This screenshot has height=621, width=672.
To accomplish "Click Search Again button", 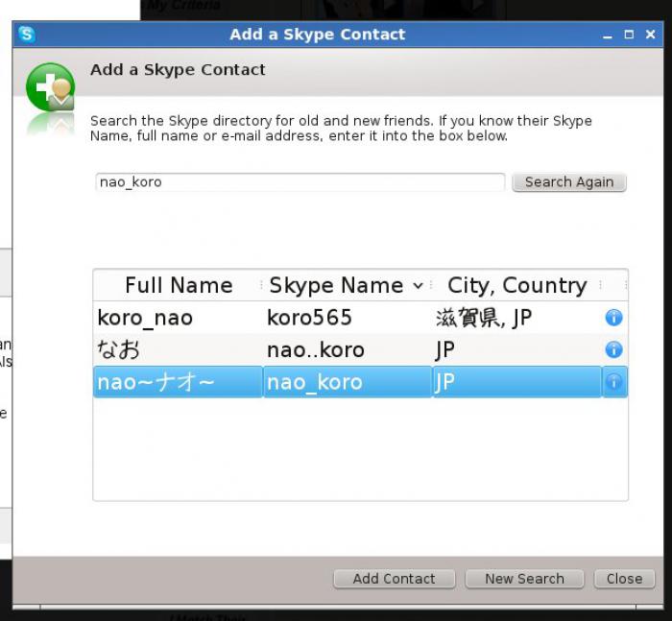I will tap(569, 182).
